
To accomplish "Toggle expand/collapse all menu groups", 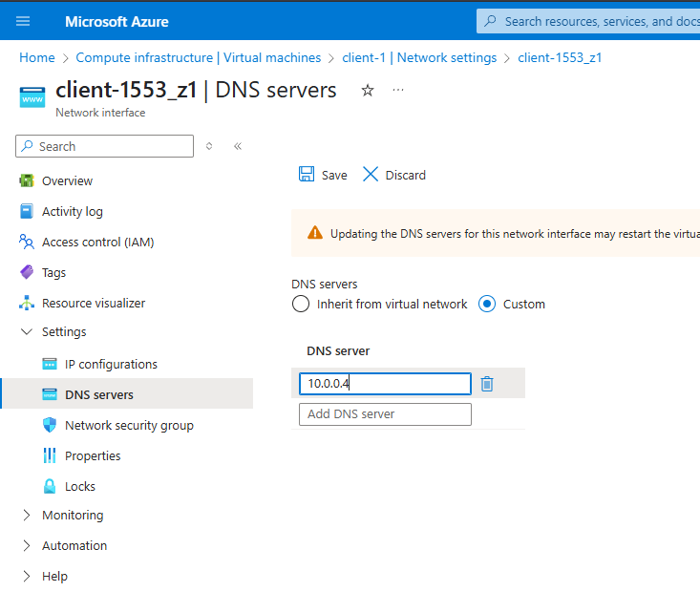I will 209,146.
